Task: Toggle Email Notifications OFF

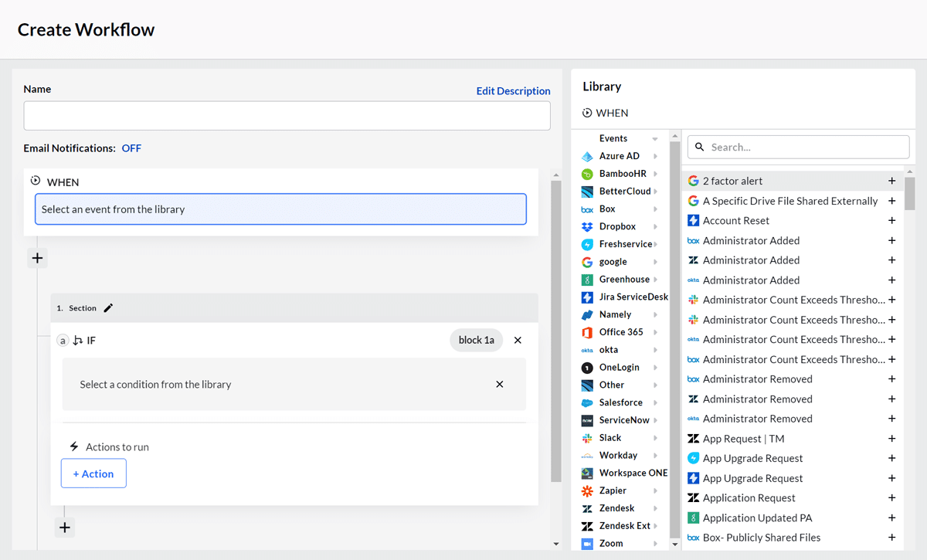Action: point(131,148)
